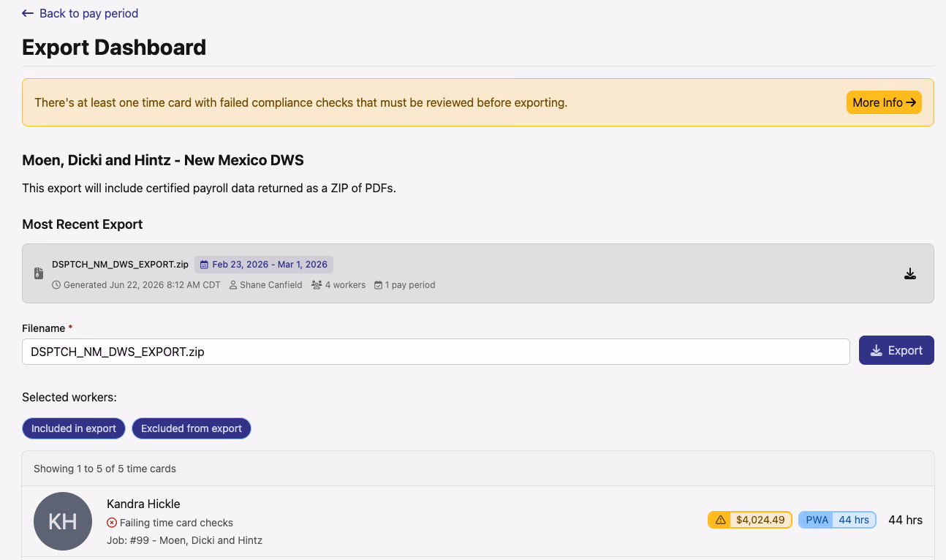Download the most recent export file

[x=910, y=274]
